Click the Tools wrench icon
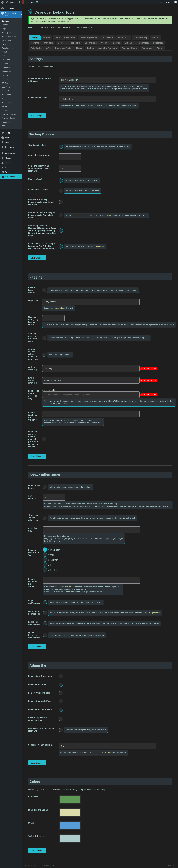The height and width of the screenshot is (868, 178). click(x=2, y=167)
